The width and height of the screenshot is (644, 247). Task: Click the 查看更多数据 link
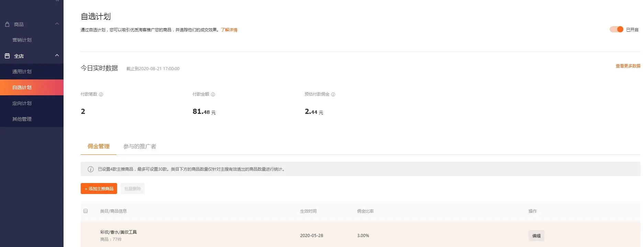click(628, 66)
